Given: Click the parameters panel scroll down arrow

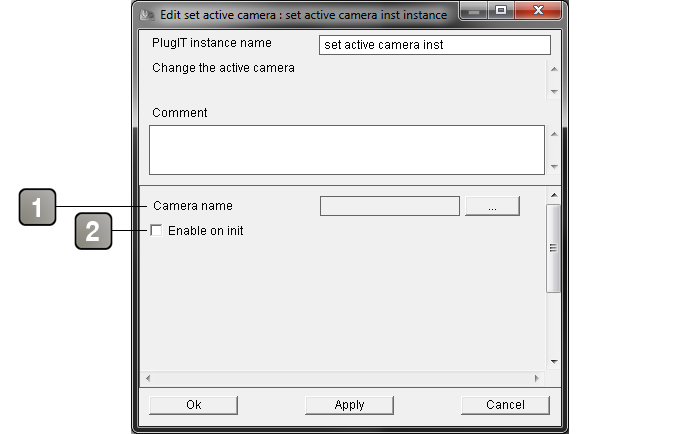Looking at the screenshot, I should [x=554, y=361].
